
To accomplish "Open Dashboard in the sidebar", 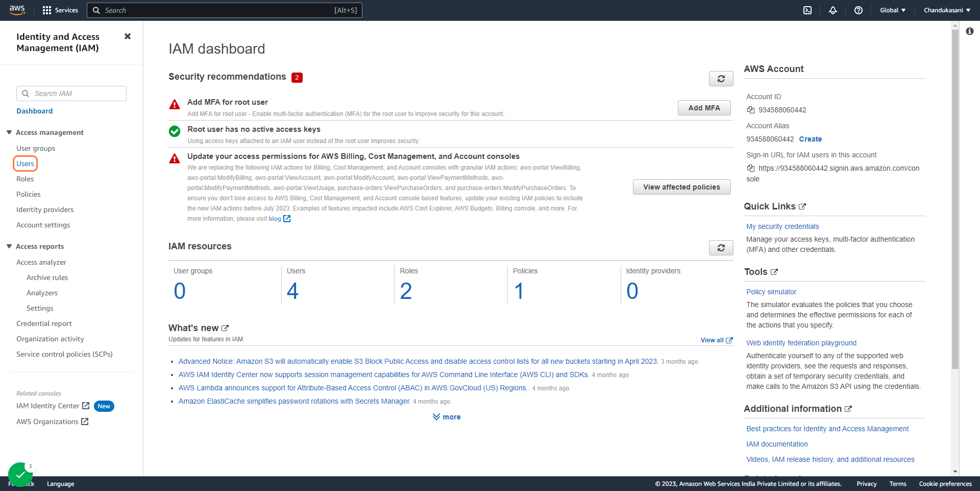I will [x=35, y=111].
